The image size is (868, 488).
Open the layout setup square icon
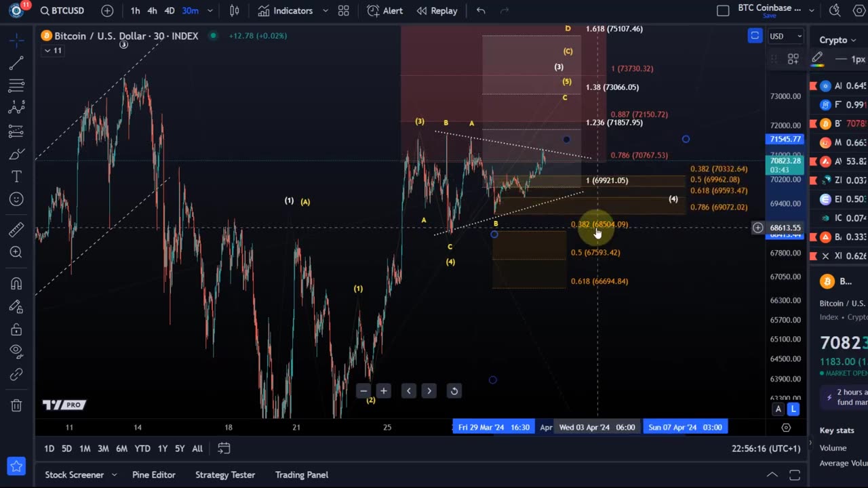click(x=723, y=11)
